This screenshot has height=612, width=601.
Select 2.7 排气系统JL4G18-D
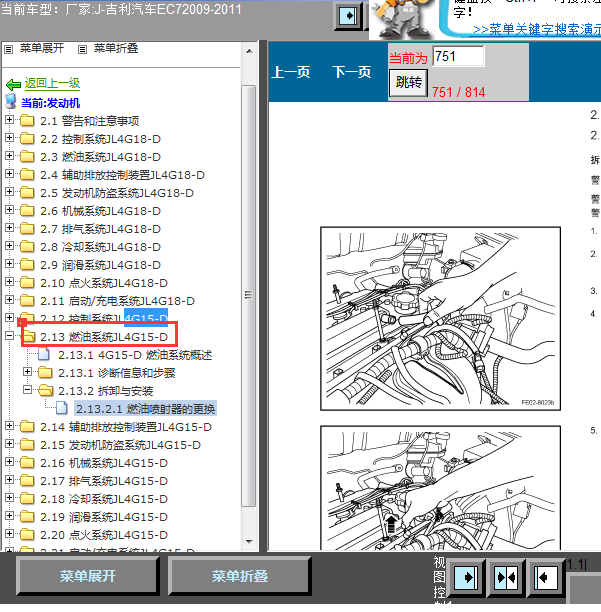tap(100, 229)
